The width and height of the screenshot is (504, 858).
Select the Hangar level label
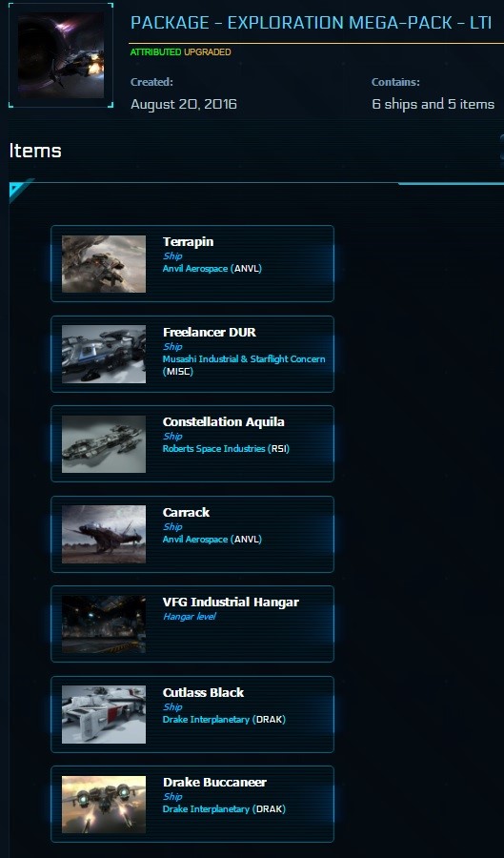(190, 617)
